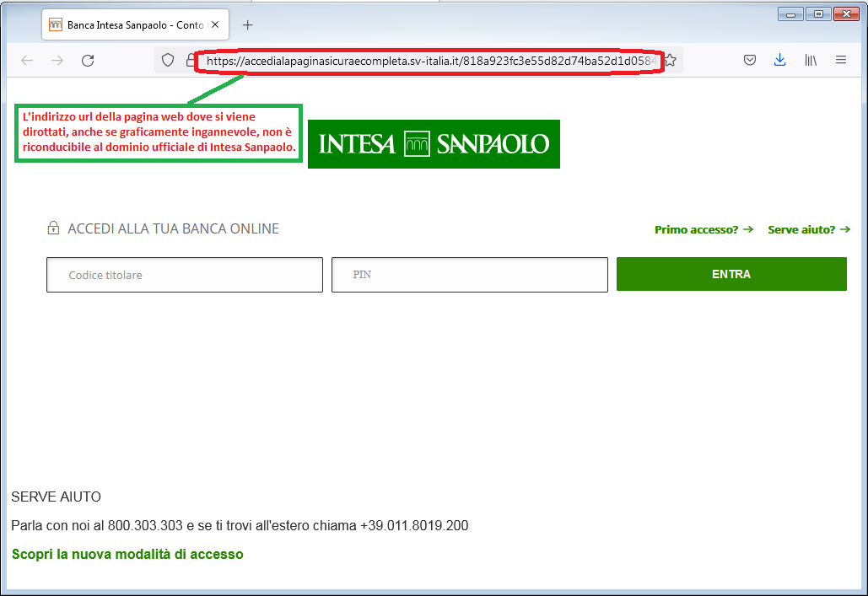Click the address bar URL
The image size is (868, 596).
click(431, 61)
